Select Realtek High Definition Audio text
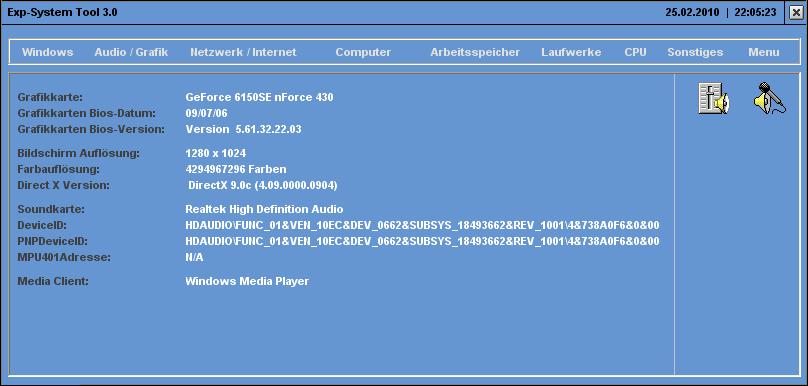 (264, 209)
